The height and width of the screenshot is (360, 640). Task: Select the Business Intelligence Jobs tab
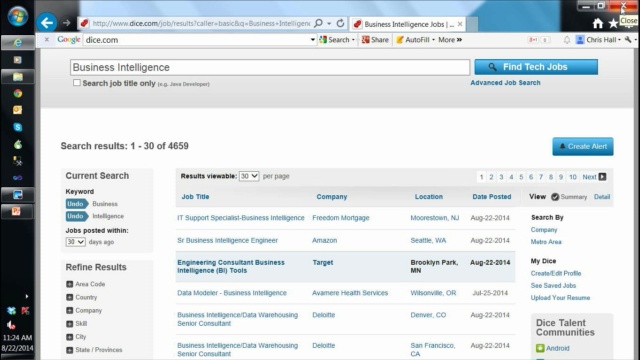[x=407, y=24]
